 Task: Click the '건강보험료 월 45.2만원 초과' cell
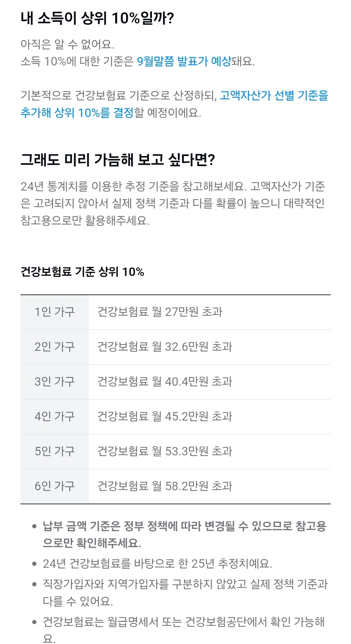click(x=165, y=417)
